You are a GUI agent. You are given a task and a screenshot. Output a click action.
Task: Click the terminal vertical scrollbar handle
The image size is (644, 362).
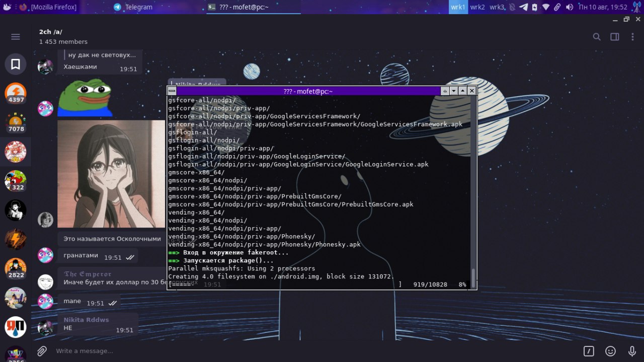coord(473,277)
